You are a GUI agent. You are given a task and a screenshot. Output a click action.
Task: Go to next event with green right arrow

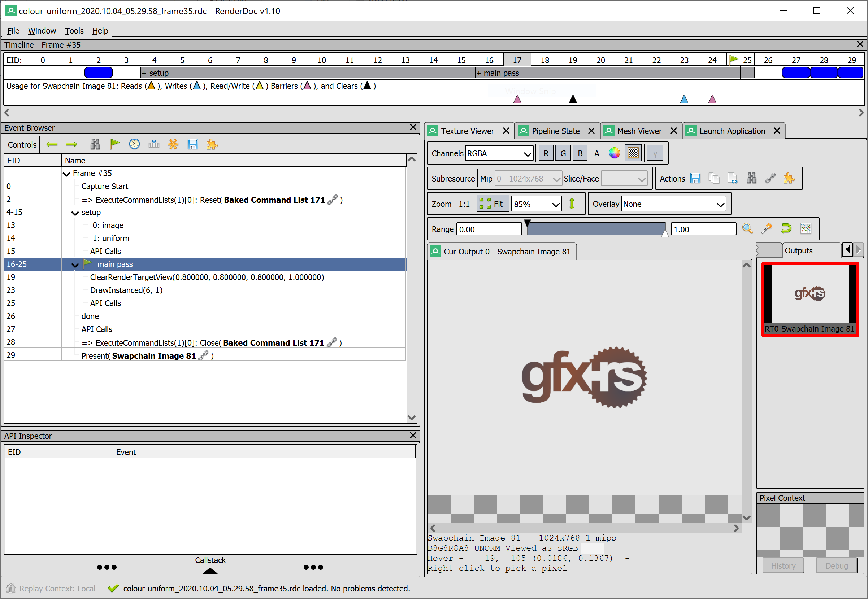[x=71, y=144]
